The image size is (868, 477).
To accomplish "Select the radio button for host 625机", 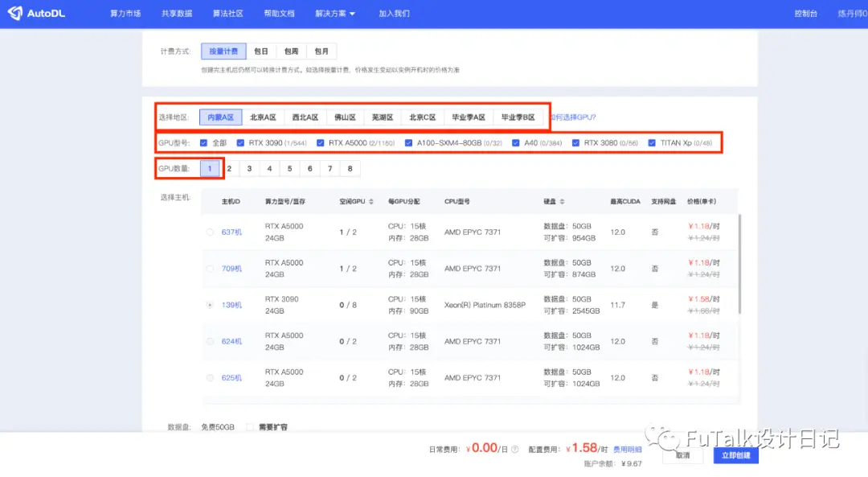I will [x=210, y=378].
